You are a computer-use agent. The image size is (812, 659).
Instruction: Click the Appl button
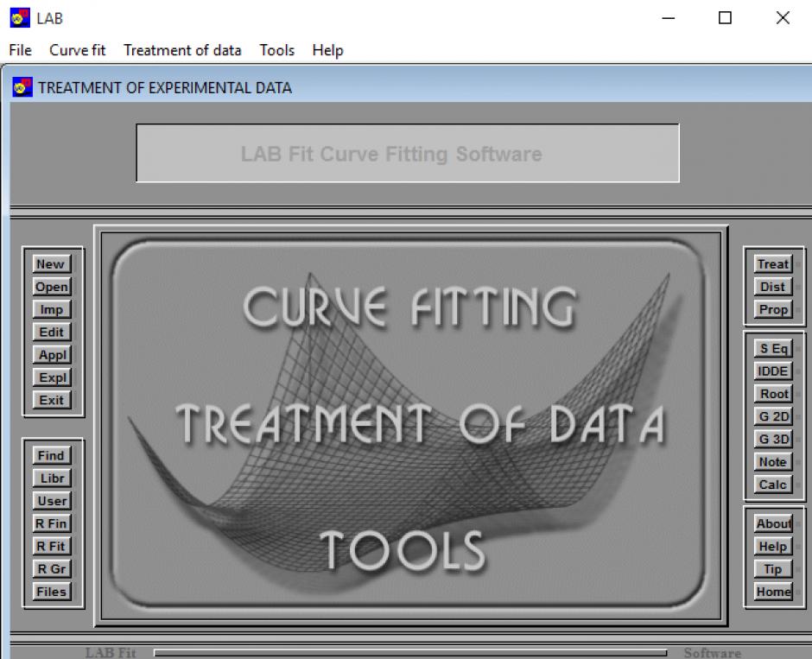tap(51, 355)
